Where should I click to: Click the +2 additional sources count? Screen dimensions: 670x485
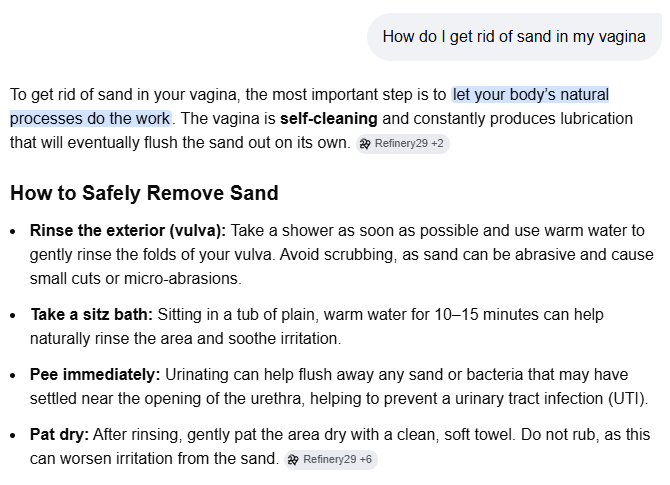438,144
